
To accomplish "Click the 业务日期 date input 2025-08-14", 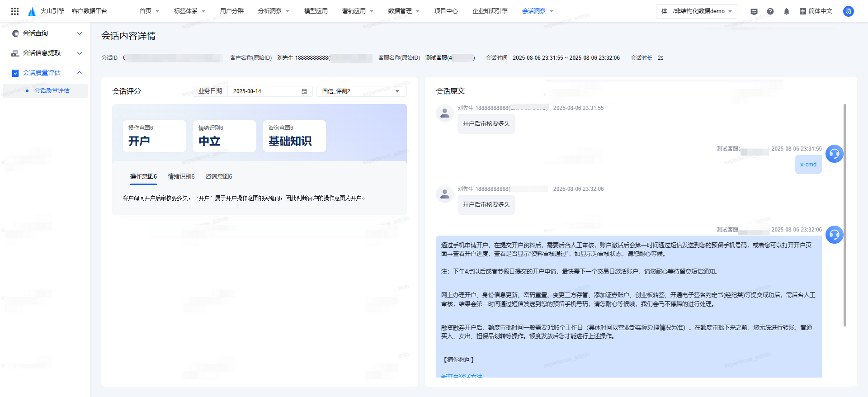I will click(x=270, y=91).
